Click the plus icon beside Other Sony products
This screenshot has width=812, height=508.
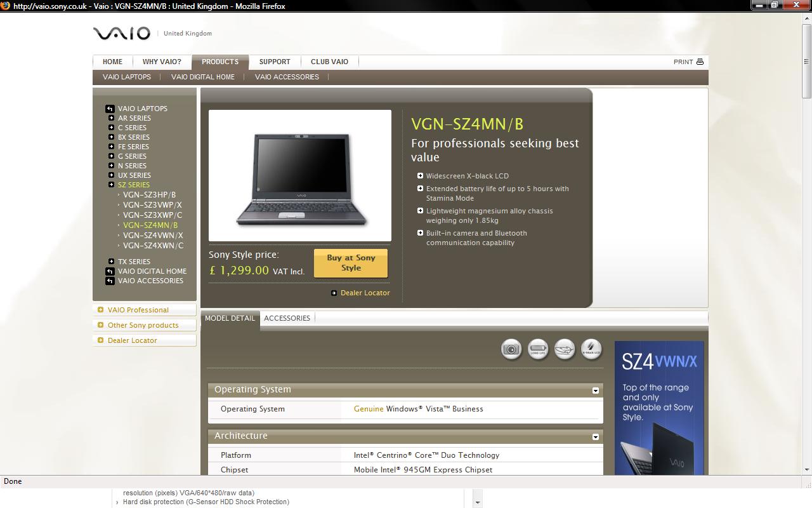[x=100, y=325]
